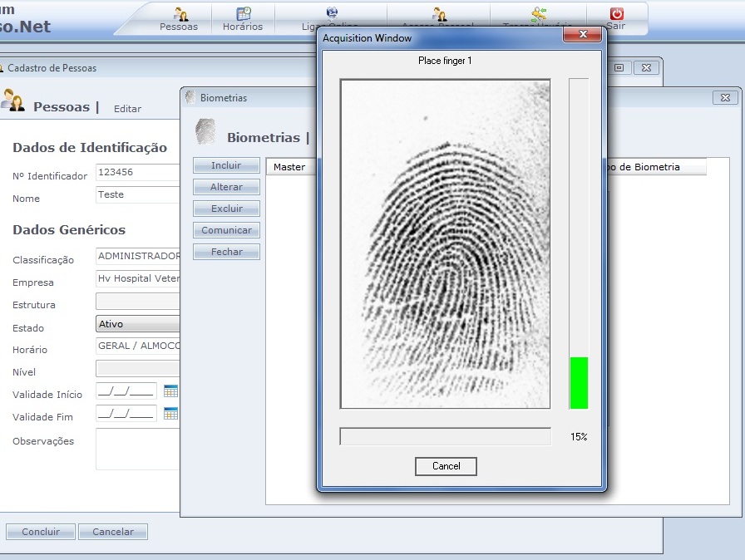
Task: Open calendar picker for Validade Fim
Action: click(x=170, y=413)
